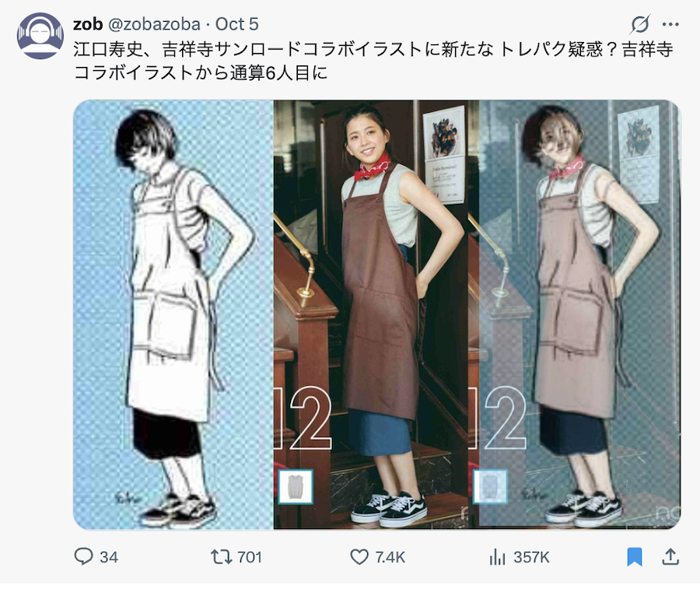700x589 pixels.
Task: Click the Grok slashed-circle icon
Action: (640, 24)
